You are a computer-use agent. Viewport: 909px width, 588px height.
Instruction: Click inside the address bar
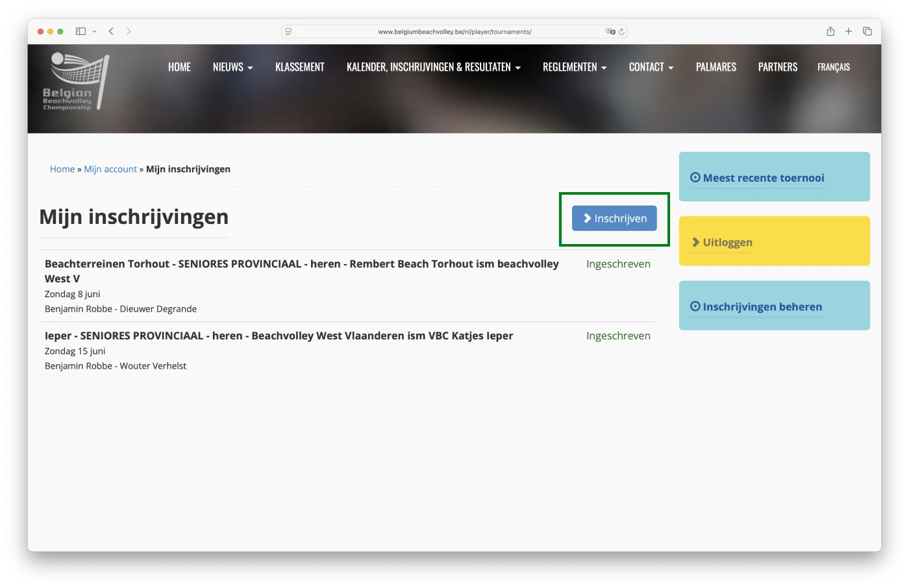(454, 31)
